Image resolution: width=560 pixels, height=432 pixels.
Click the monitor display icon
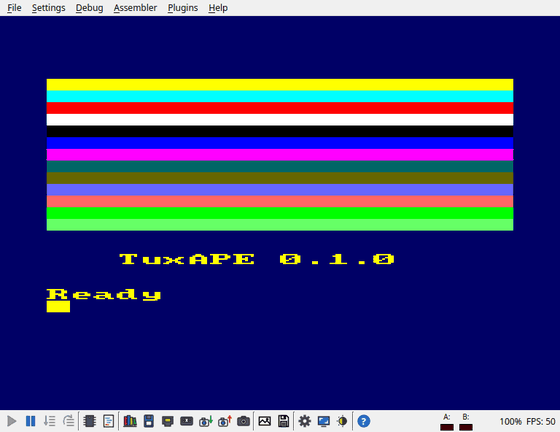pyautogui.click(x=324, y=421)
